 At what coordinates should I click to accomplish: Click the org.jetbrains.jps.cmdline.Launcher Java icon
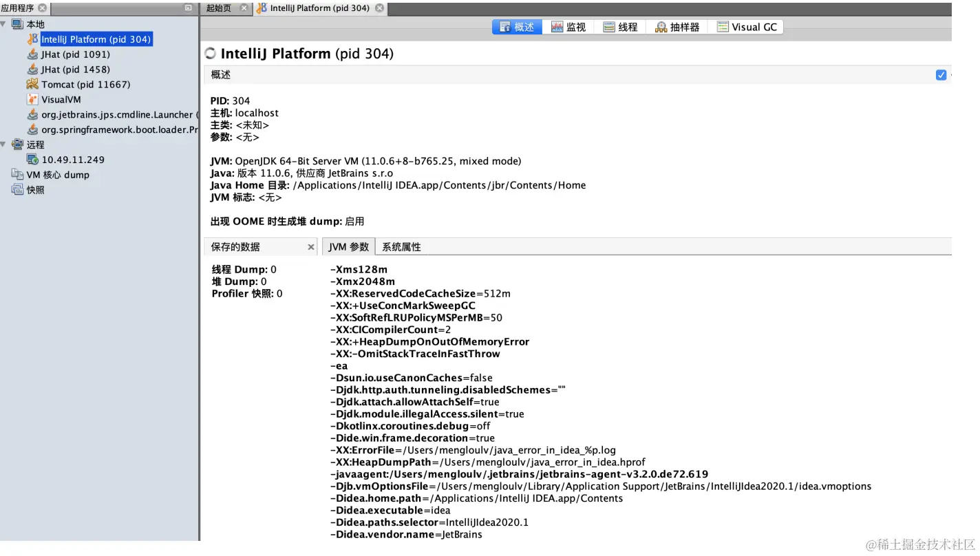tap(32, 115)
